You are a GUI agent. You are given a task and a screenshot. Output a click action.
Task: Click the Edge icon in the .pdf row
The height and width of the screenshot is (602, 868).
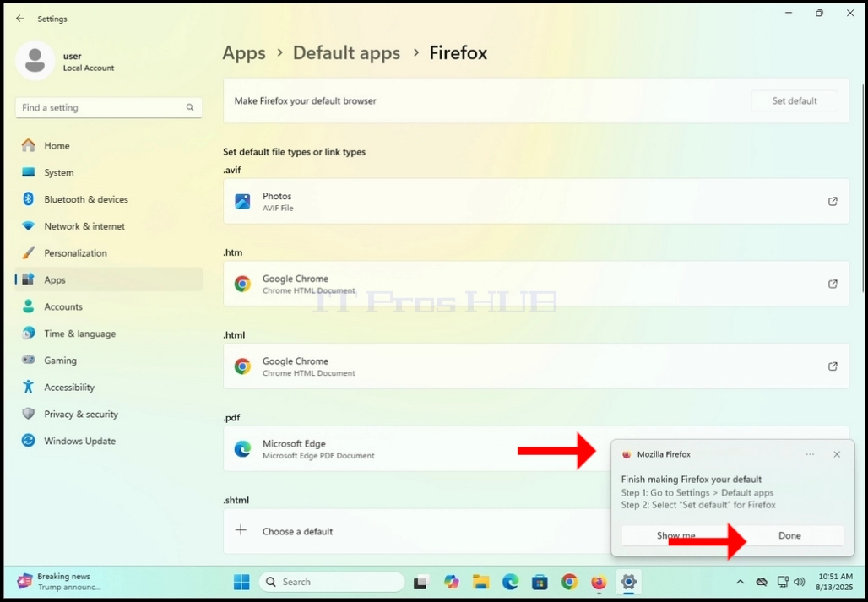(x=242, y=448)
